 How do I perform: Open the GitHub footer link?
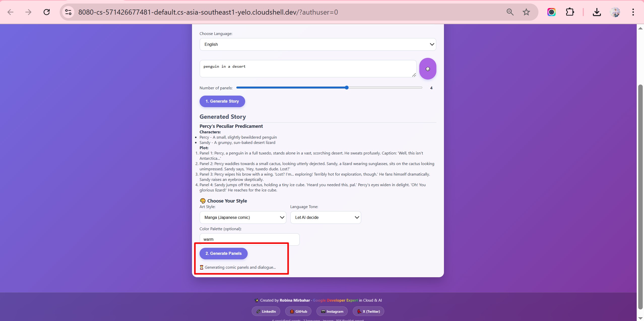click(x=298, y=311)
